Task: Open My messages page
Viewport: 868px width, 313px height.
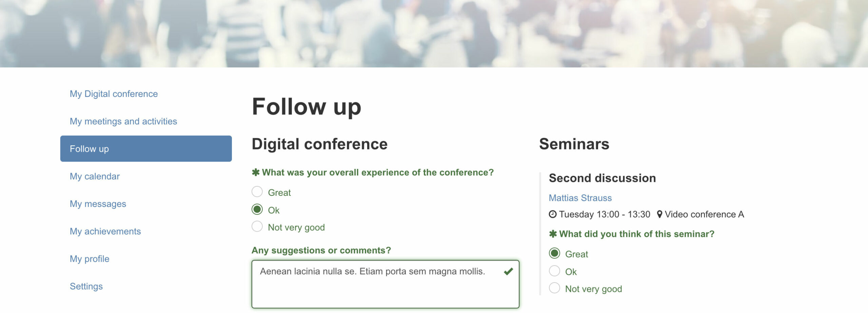Action: (98, 204)
